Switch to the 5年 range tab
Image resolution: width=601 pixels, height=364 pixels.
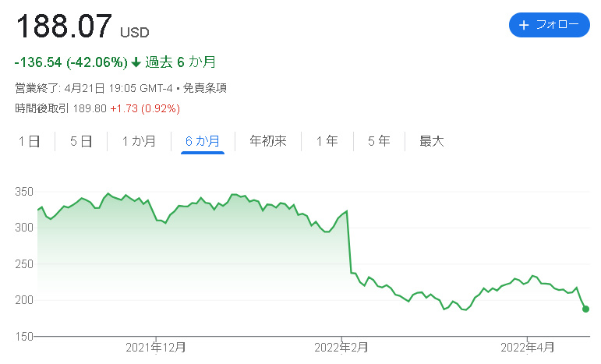click(x=379, y=141)
